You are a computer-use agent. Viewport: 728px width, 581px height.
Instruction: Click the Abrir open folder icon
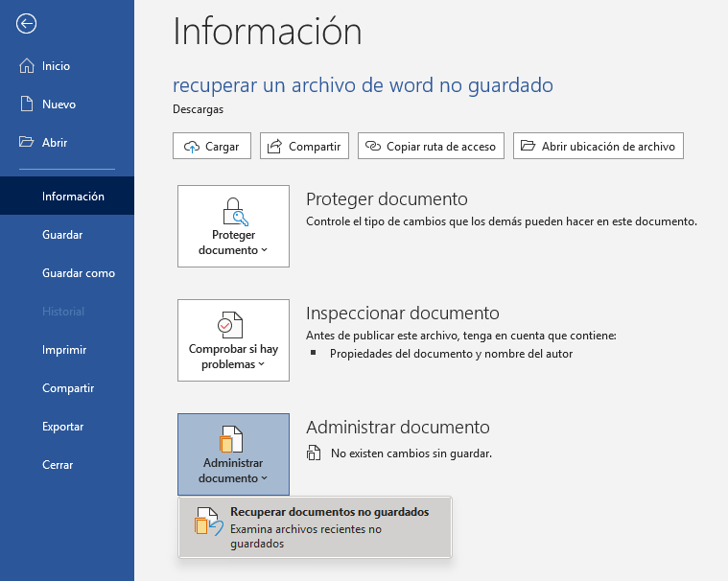[26, 142]
